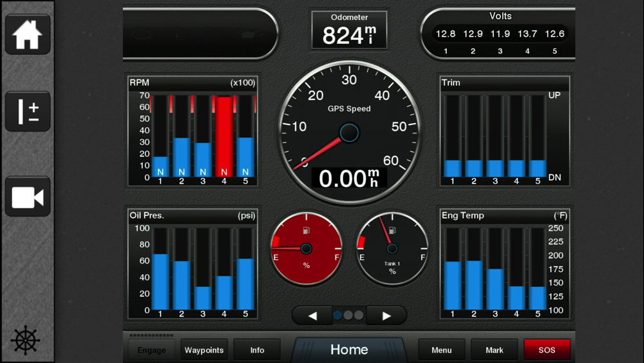The height and width of the screenshot is (363, 644).
Task: Go to previous gauge page arrow
Action: point(312,316)
